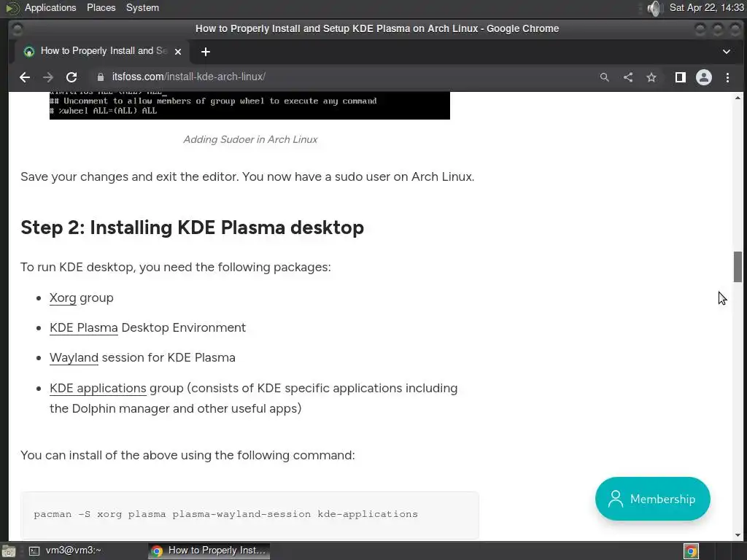
Task: Open the System menu
Action: point(142,7)
